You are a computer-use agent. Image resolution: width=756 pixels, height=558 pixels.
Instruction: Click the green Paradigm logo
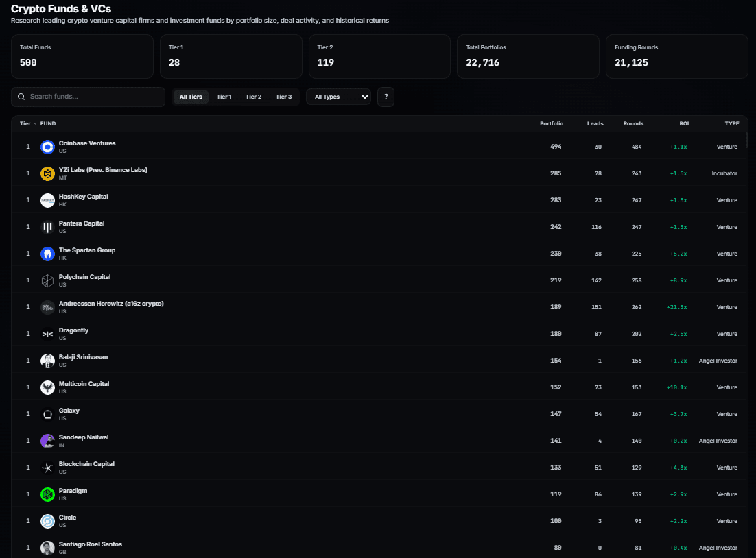click(47, 494)
